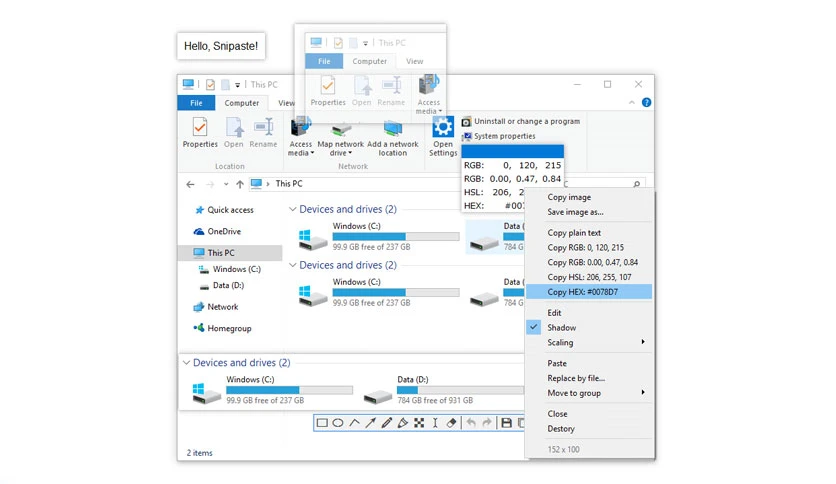The image size is (836, 484).
Task: Select the Text insertion tool
Action: click(435, 423)
